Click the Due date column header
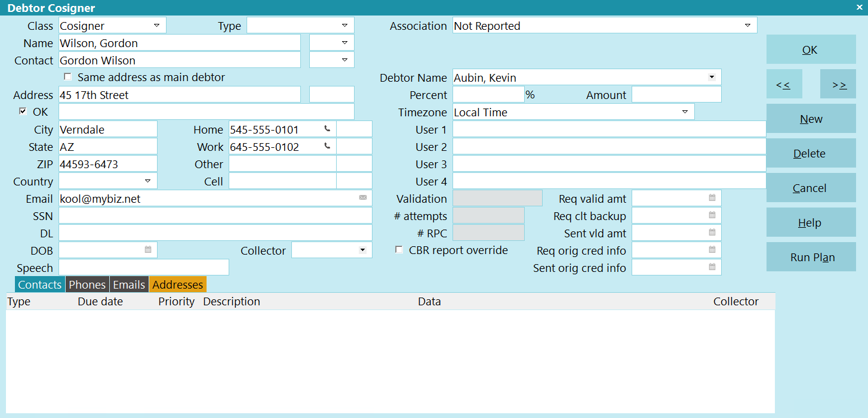This screenshot has width=868, height=418. pyautogui.click(x=100, y=302)
